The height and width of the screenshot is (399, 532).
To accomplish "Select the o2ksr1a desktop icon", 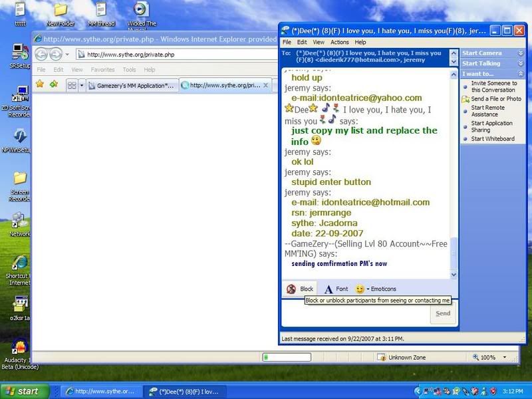I will click(20, 308).
